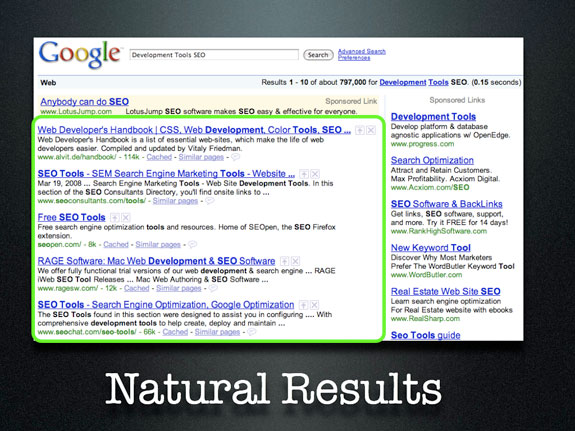Open Cached link for seopen.com result
Screen dimensions: 575x431
click(116, 244)
